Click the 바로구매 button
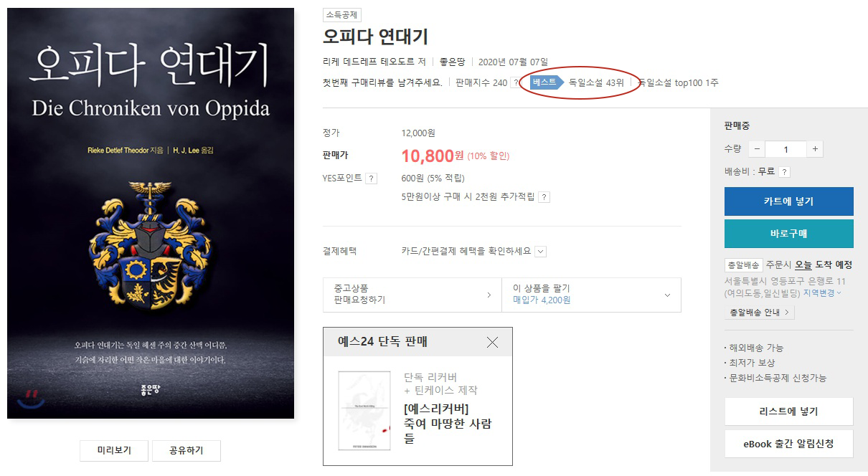Image resolution: width=868 pixels, height=476 pixels. point(788,234)
